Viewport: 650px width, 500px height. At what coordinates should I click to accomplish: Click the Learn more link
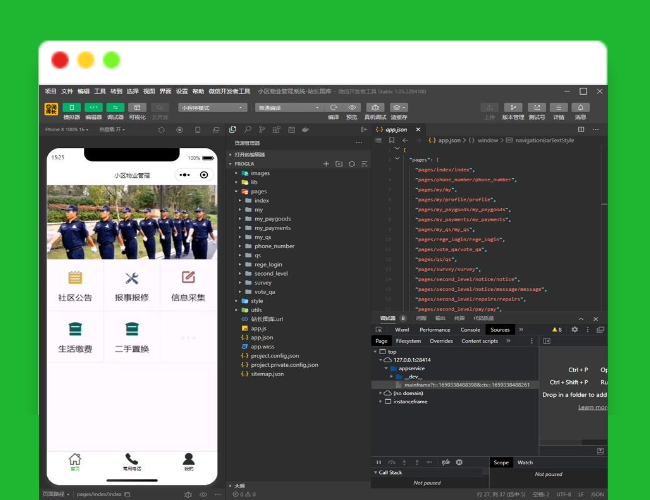[592, 407]
